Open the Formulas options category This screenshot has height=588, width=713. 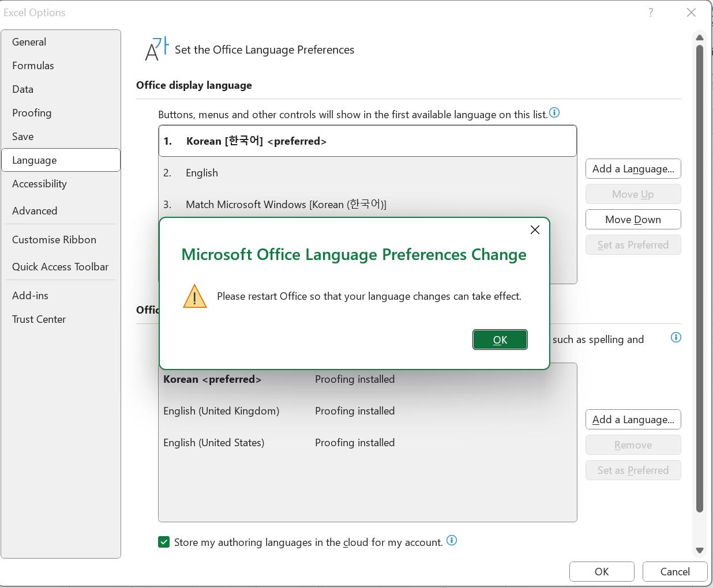(61, 66)
